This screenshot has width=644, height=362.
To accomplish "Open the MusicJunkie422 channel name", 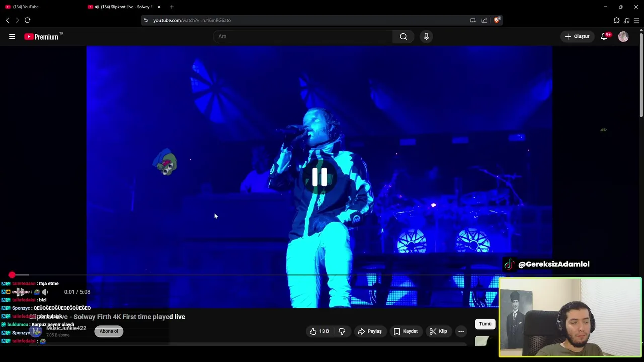I will point(66,328).
